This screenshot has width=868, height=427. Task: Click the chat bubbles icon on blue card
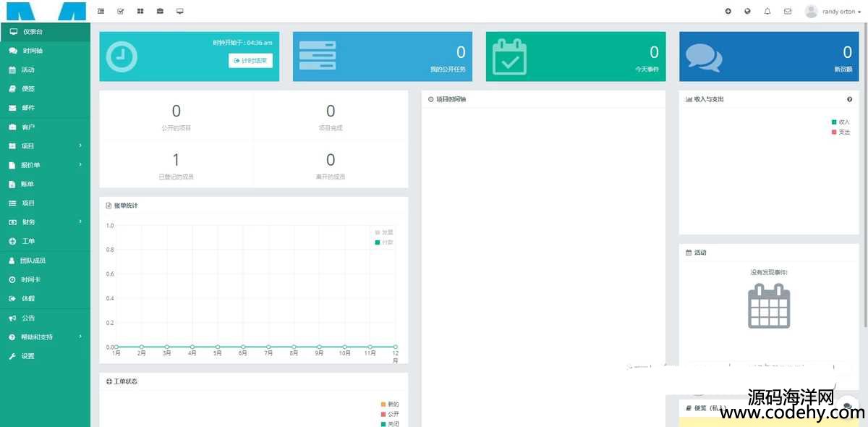click(x=704, y=58)
